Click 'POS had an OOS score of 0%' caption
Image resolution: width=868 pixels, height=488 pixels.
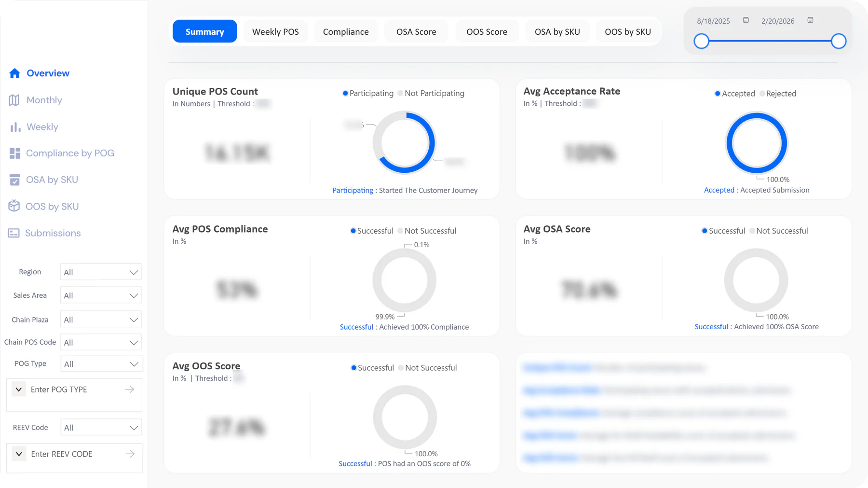click(424, 464)
